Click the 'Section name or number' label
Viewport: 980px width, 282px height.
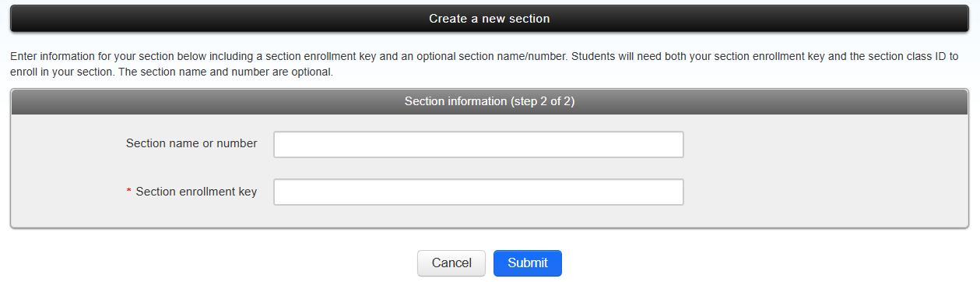coord(191,143)
